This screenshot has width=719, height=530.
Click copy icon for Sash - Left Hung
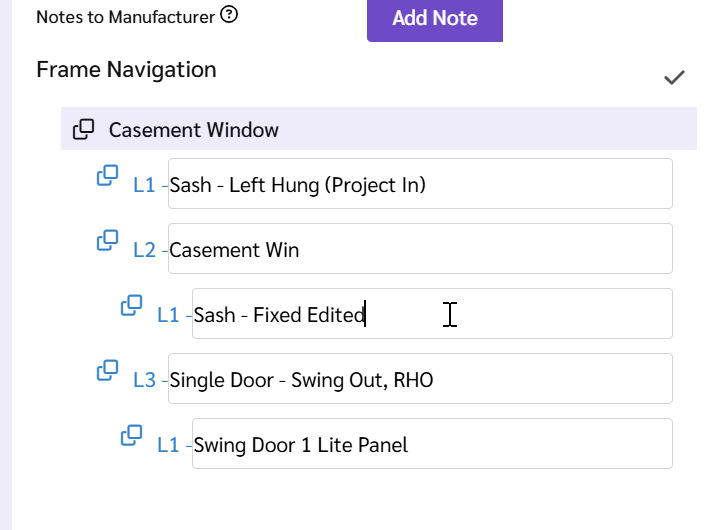[x=107, y=176]
